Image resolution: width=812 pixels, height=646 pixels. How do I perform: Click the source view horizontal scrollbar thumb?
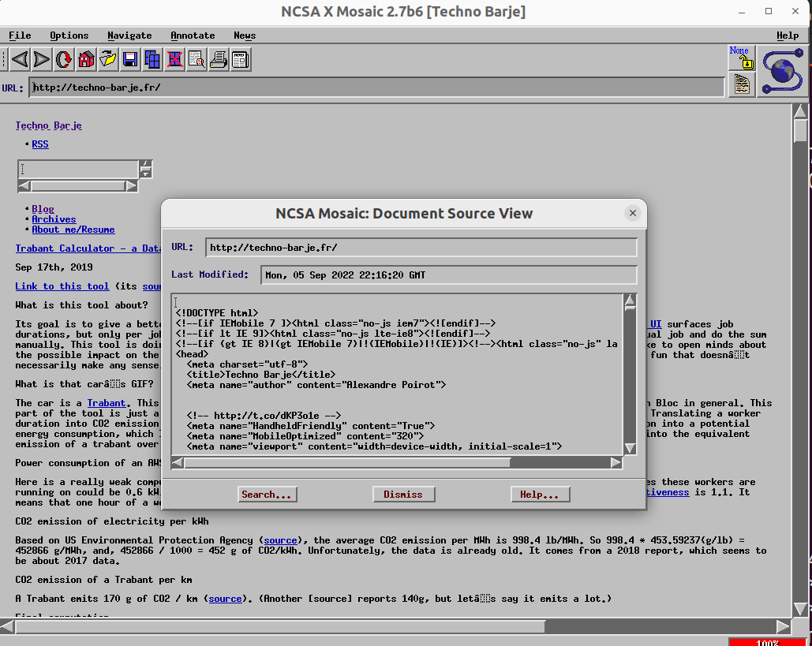(x=347, y=462)
